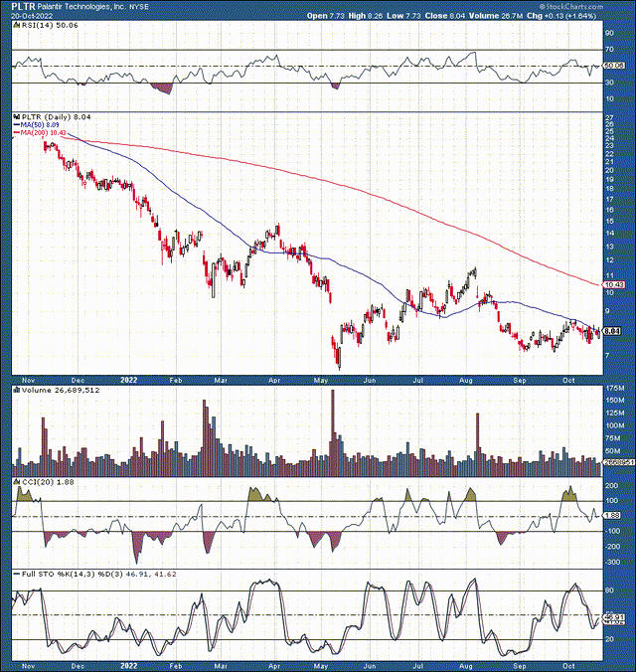The height and width of the screenshot is (672, 636).
Task: Click the NYSE exchange label
Action: click(139, 7)
